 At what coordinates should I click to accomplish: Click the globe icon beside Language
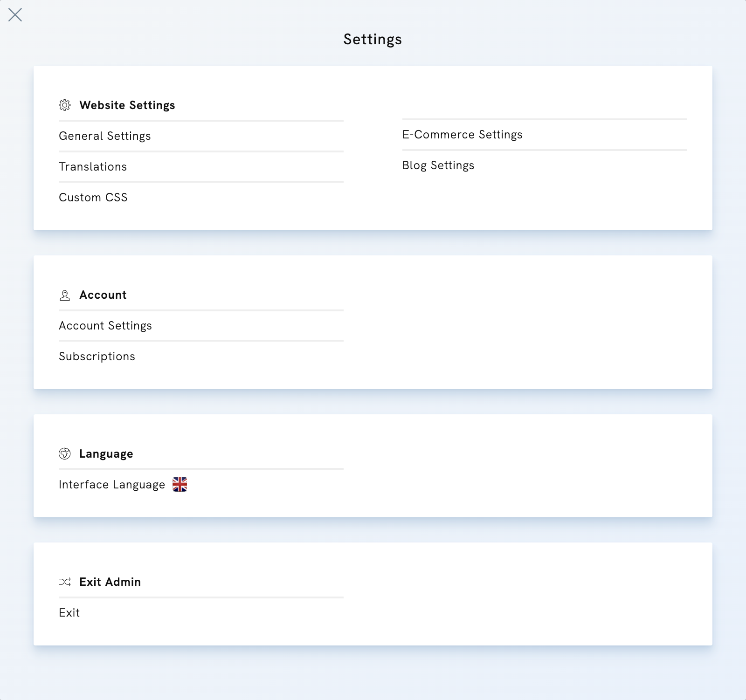(x=64, y=453)
